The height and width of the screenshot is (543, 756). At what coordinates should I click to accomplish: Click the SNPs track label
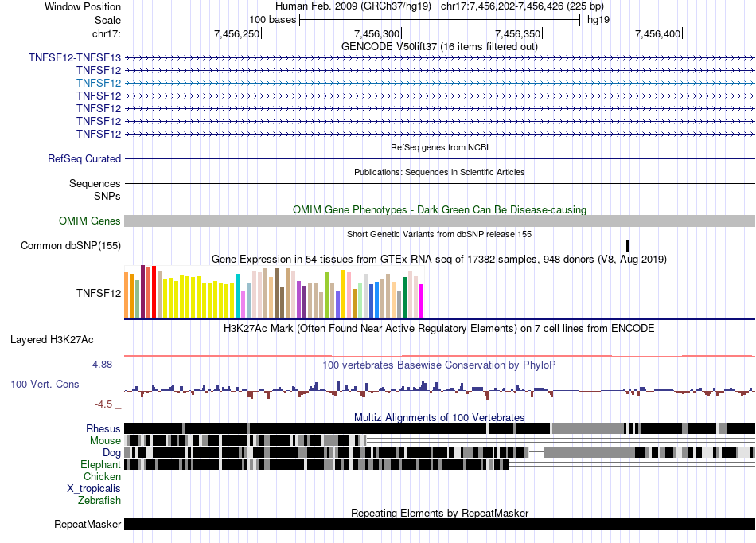click(107, 197)
